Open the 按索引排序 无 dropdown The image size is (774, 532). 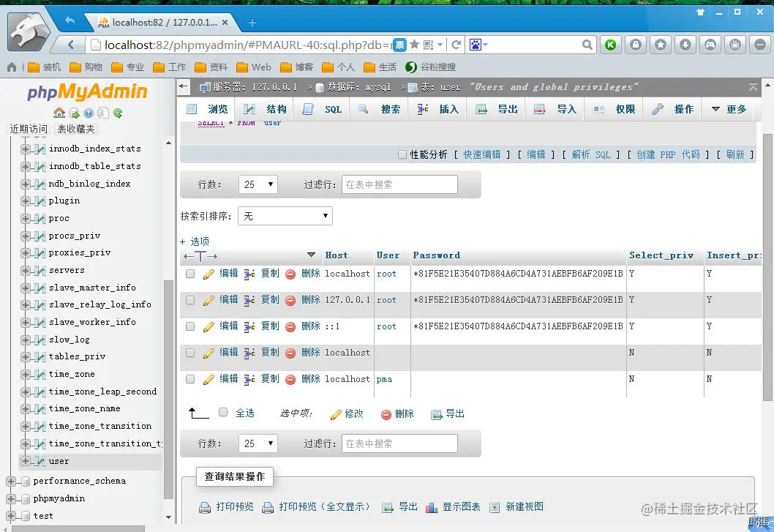click(285, 216)
